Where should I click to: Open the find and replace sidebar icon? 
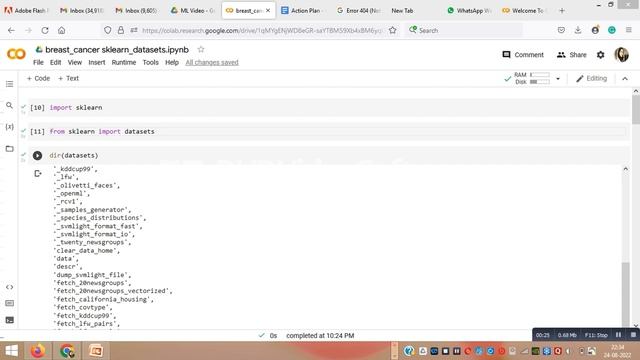9,105
